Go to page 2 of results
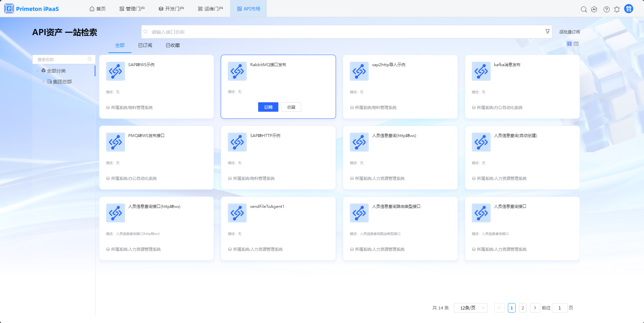The height and width of the screenshot is (323, 644). (523, 308)
